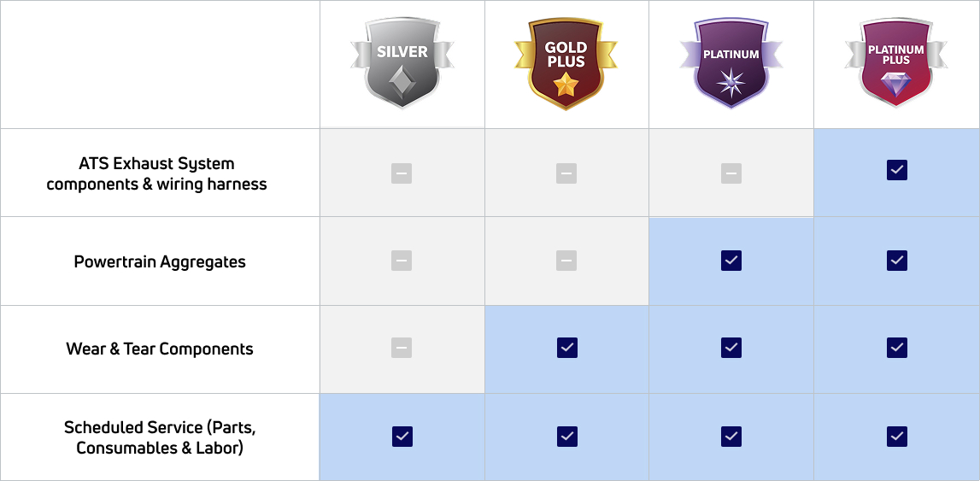Screen dimensions: 980x481
Task: Choose the Platinum Plus shield badge
Action: [x=895, y=64]
